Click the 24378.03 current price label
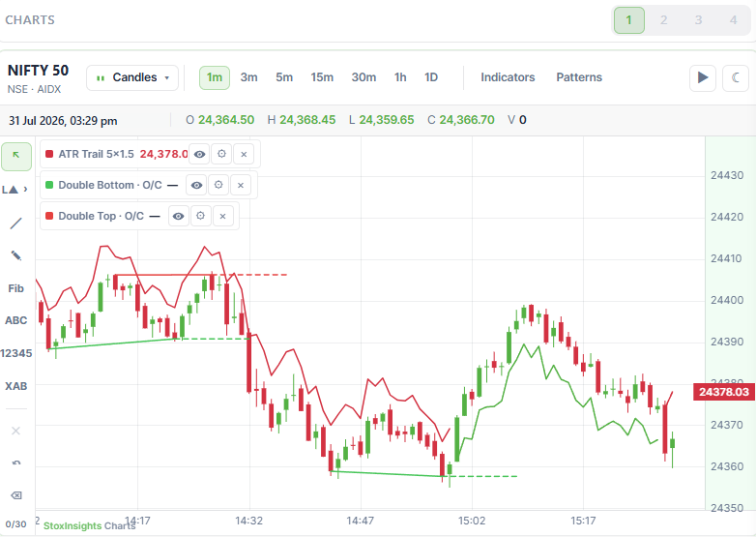The image size is (756, 537). click(x=724, y=392)
